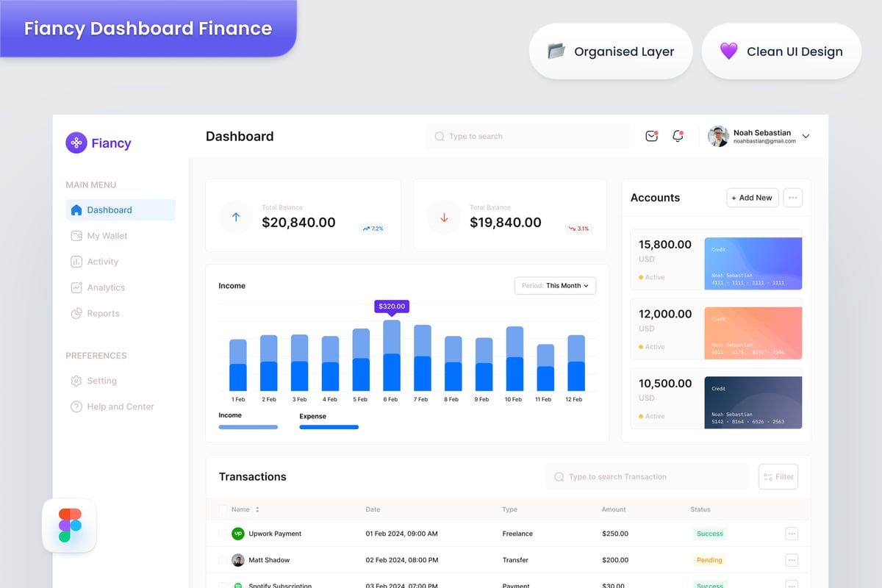Click the Noah Sebastian profile avatar
The width and height of the screenshot is (882, 588).
[718, 136]
